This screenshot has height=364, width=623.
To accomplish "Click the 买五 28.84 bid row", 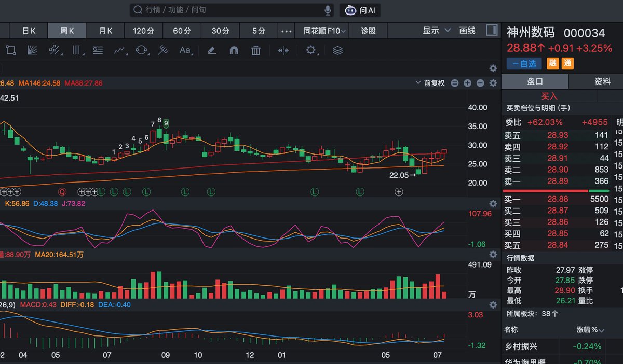I will click(x=557, y=245).
